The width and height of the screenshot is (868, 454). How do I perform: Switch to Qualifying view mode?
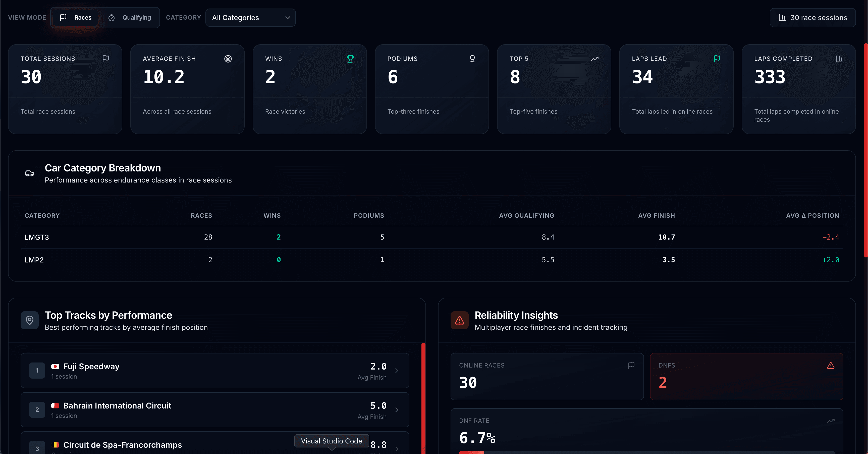[x=129, y=18]
